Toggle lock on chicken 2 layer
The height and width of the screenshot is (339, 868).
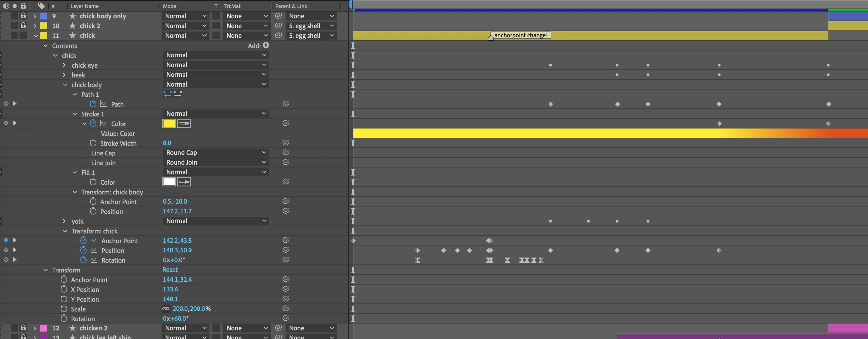23,328
